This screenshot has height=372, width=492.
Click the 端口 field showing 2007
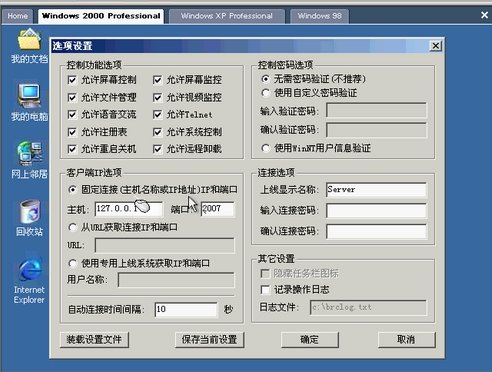[x=218, y=209]
